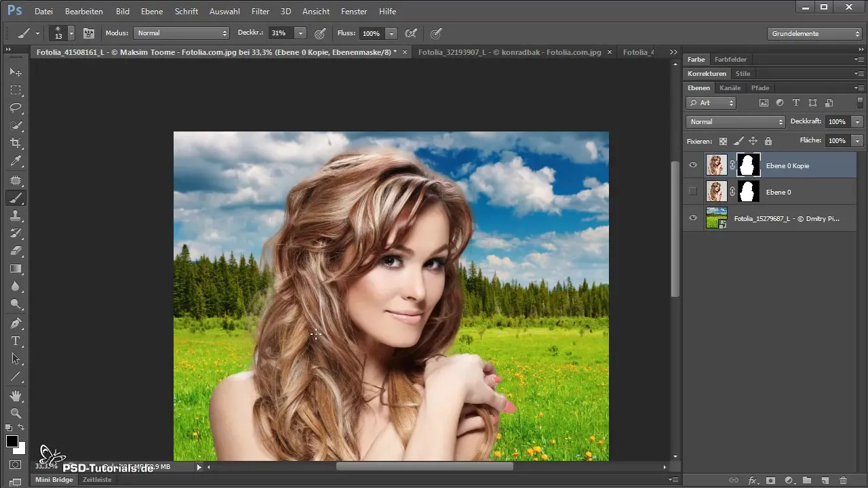Show the Ebene 0 layer

[x=692, y=192]
